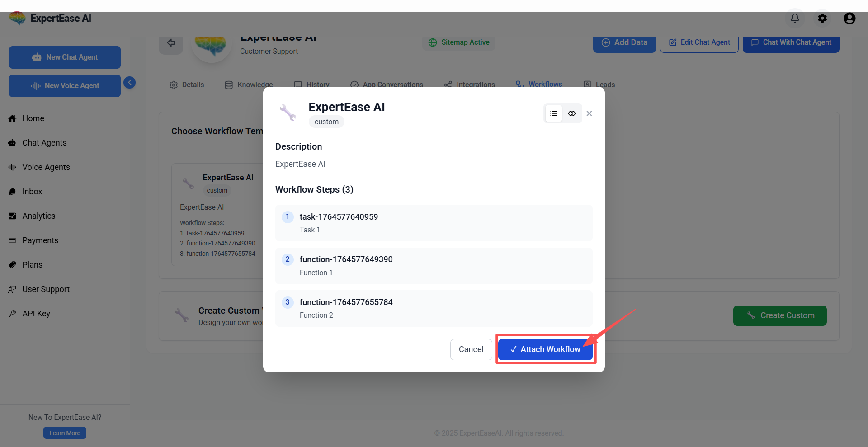The image size is (868, 447).
Task: Cancel the workflow dialog
Action: tap(471, 349)
